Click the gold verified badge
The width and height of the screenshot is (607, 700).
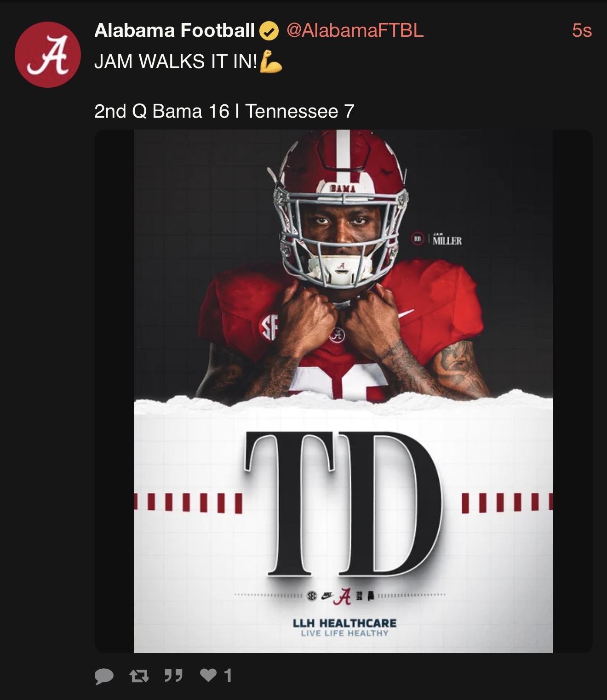click(269, 31)
